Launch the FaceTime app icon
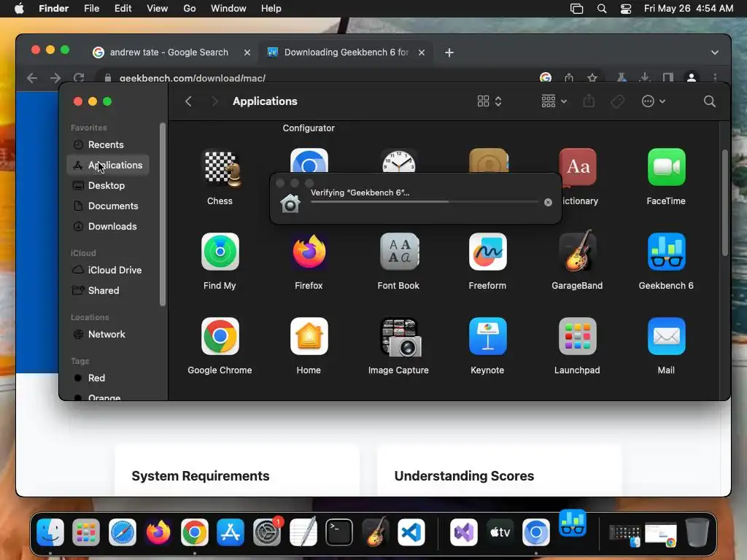Image resolution: width=747 pixels, height=560 pixels. click(x=666, y=167)
